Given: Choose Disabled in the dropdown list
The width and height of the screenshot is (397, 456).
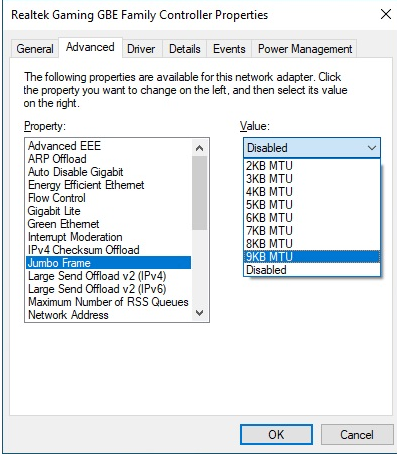Looking at the screenshot, I should (x=312, y=270).
